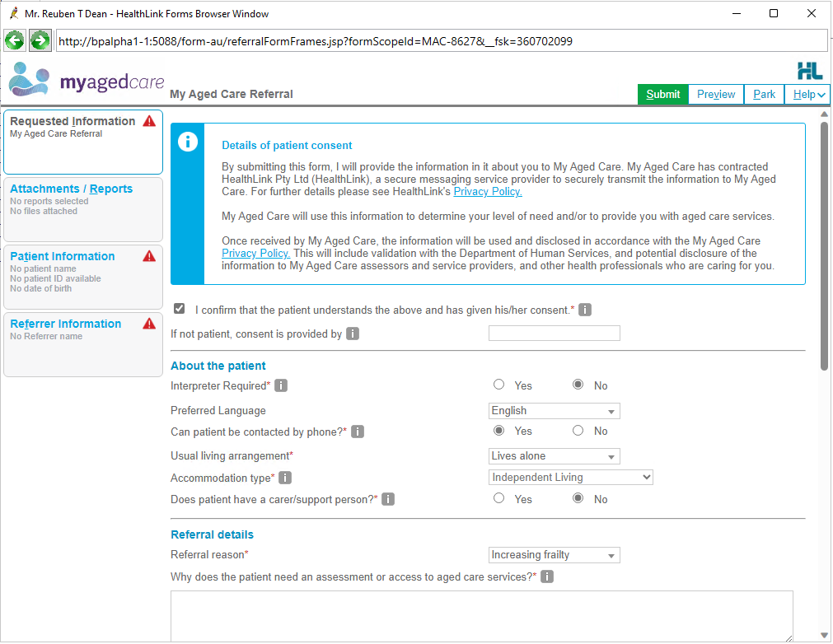
Task: Click the warning icon on Referrer Information
Action: [149, 324]
